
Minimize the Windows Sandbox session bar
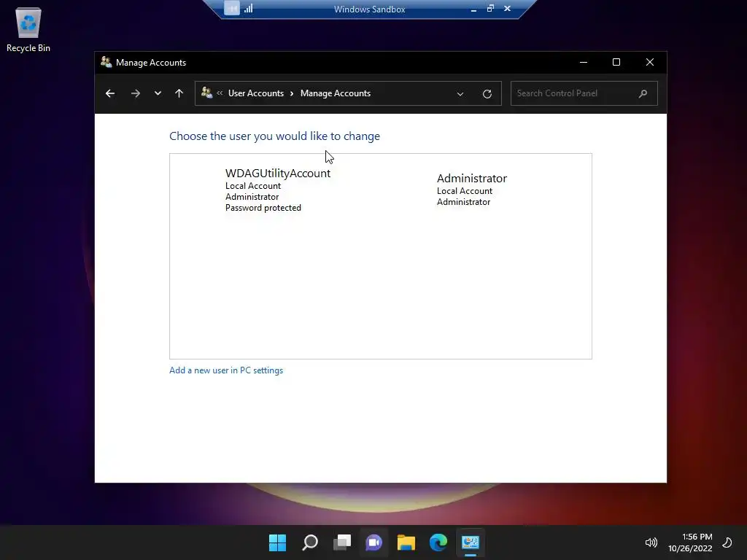click(x=473, y=9)
